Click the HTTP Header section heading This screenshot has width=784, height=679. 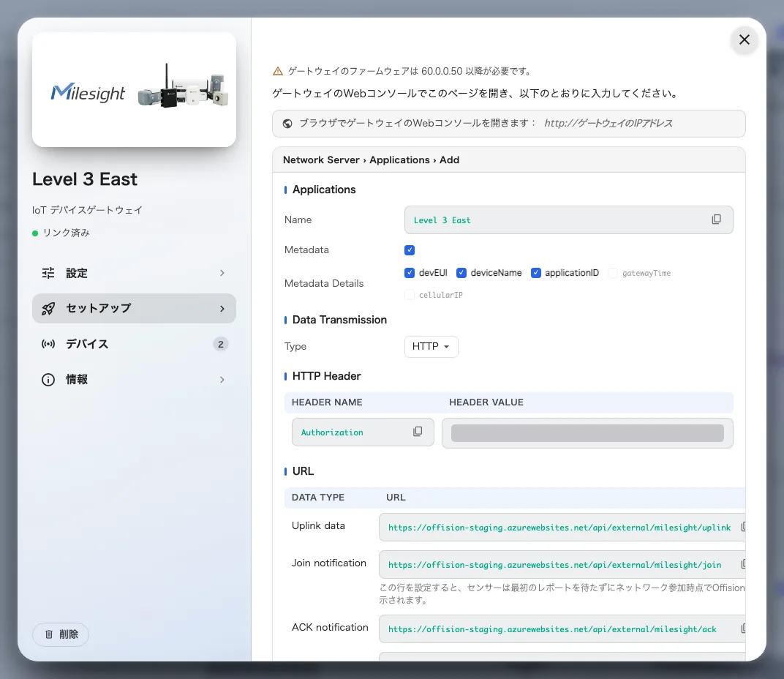pyautogui.click(x=326, y=376)
